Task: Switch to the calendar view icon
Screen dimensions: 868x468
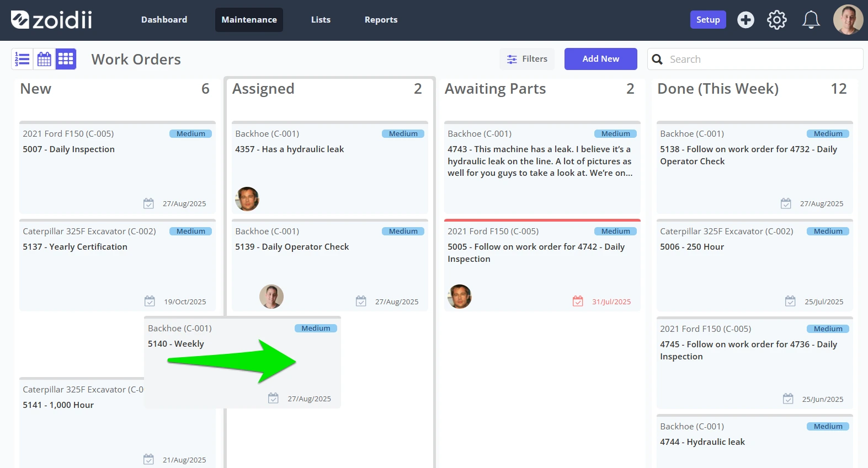Action: pos(44,59)
